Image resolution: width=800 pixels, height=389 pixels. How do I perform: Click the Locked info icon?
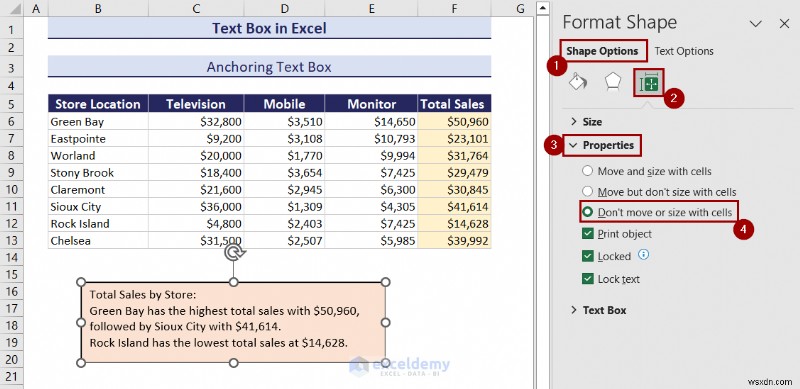[644, 254]
